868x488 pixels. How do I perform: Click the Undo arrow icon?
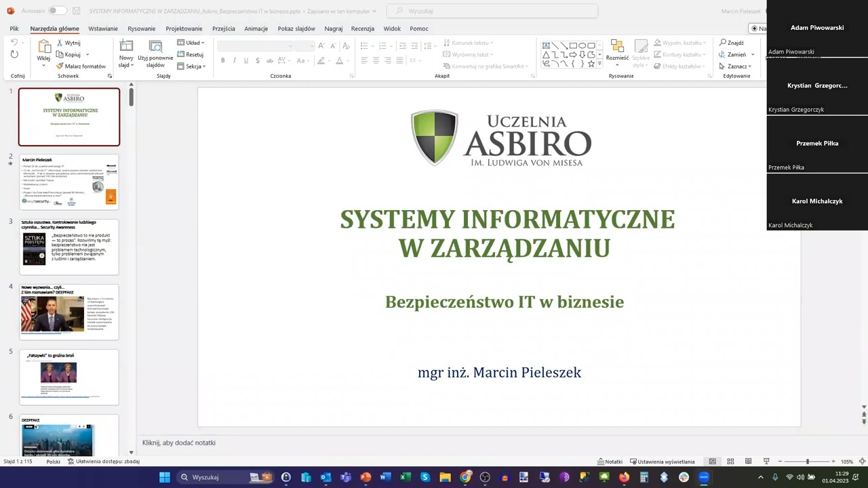[14, 43]
